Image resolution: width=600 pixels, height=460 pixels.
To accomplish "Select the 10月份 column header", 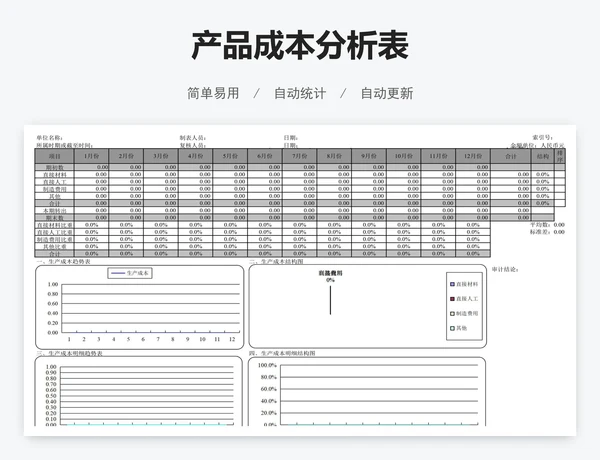I will (404, 156).
